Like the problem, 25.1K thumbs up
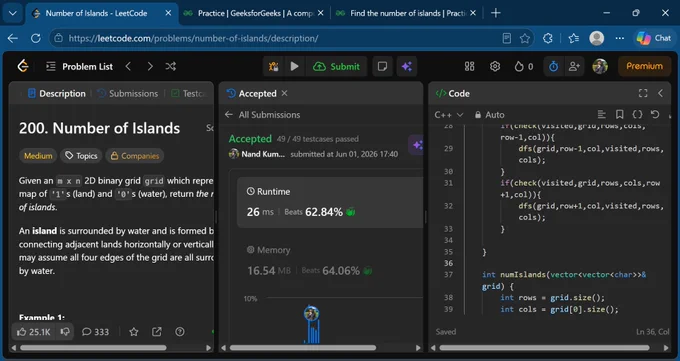The width and height of the screenshot is (680, 361). click(34, 332)
